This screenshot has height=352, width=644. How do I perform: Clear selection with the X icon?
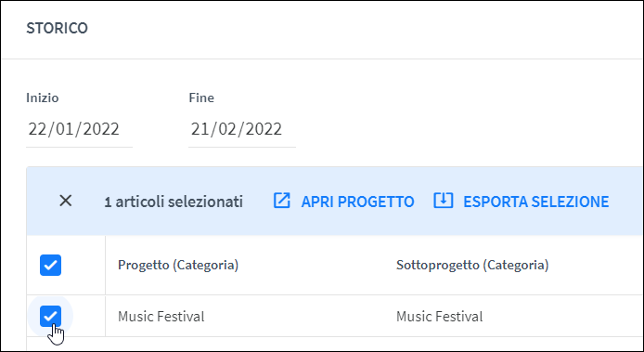pyautogui.click(x=66, y=202)
